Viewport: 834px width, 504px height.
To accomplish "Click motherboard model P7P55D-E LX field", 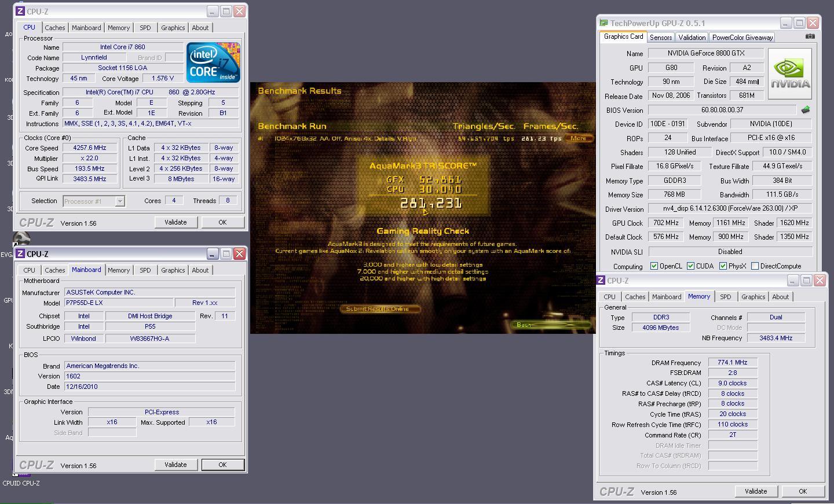I will (x=119, y=303).
